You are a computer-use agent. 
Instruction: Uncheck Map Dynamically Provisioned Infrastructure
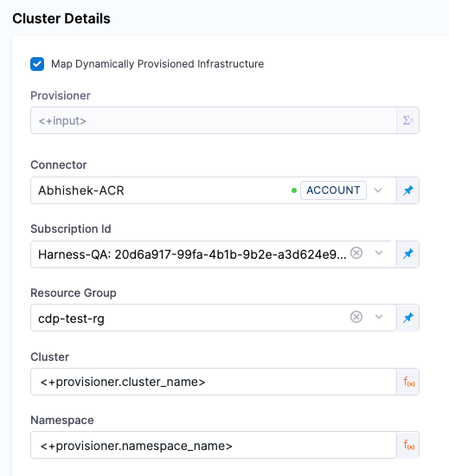point(37,64)
